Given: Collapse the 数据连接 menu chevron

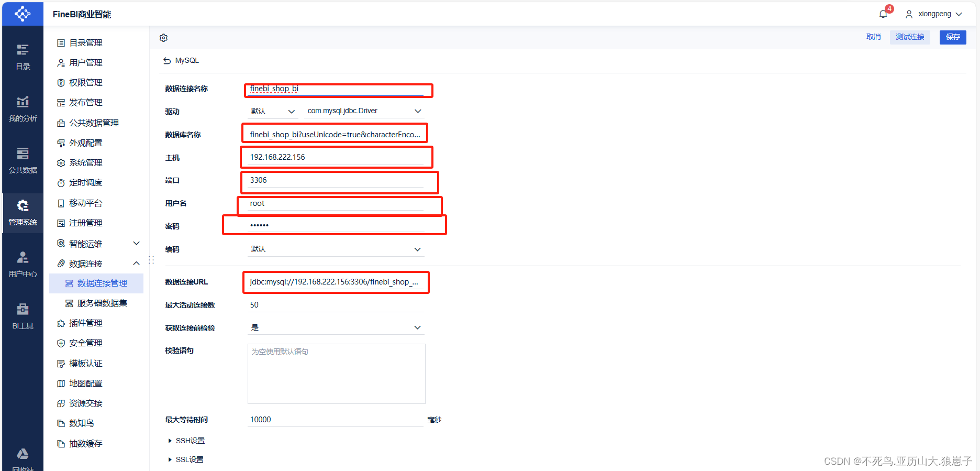Looking at the screenshot, I should pos(136,263).
